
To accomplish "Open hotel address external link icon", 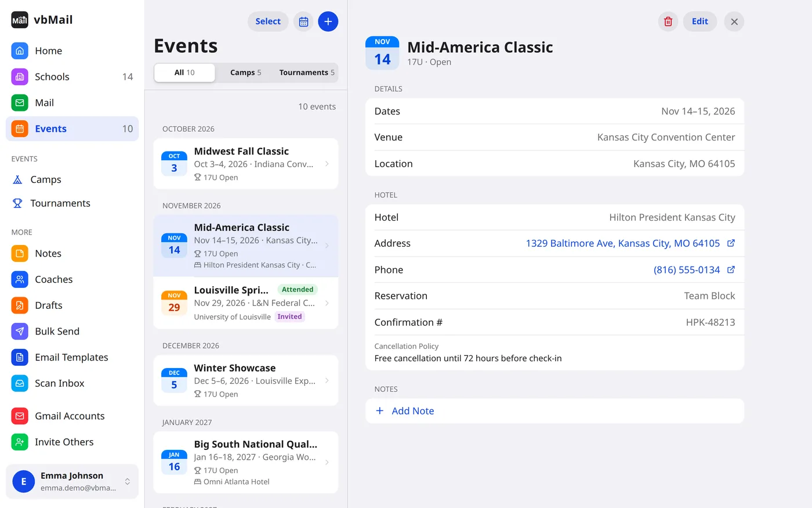I will (x=731, y=243).
